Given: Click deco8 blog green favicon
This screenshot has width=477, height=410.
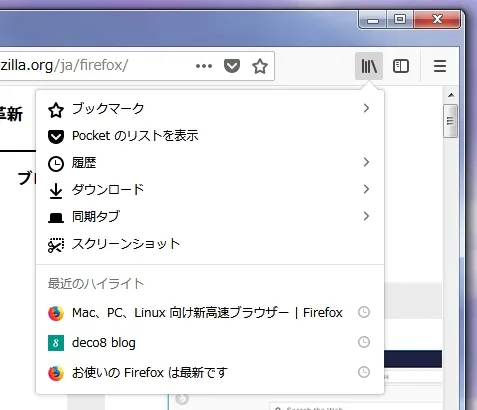Looking at the screenshot, I should click(56, 343).
